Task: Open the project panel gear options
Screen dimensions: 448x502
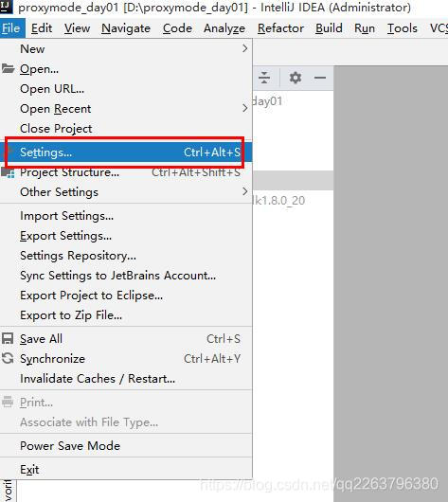Action: [296, 78]
